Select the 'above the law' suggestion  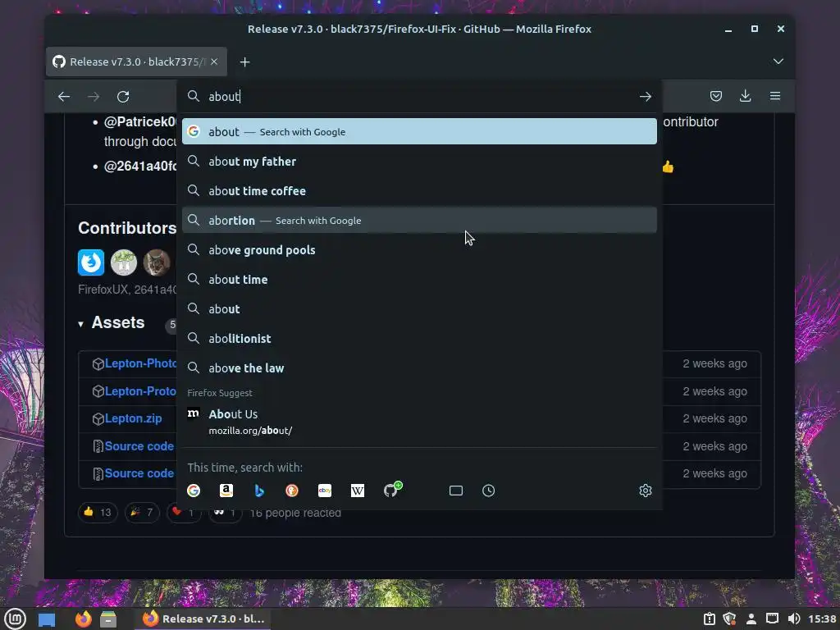click(419, 367)
